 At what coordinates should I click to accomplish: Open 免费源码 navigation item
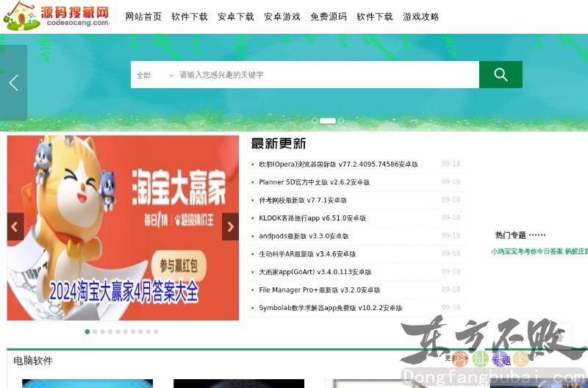click(x=329, y=17)
